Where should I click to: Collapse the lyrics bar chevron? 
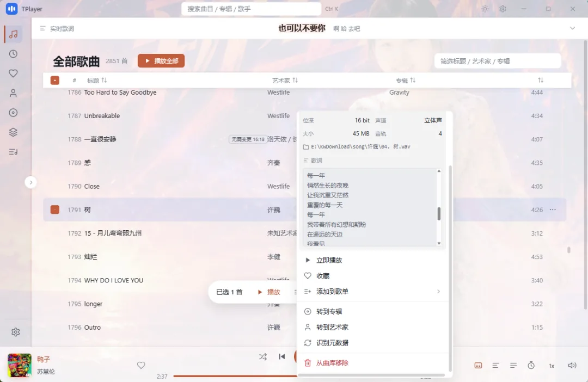tap(572, 28)
